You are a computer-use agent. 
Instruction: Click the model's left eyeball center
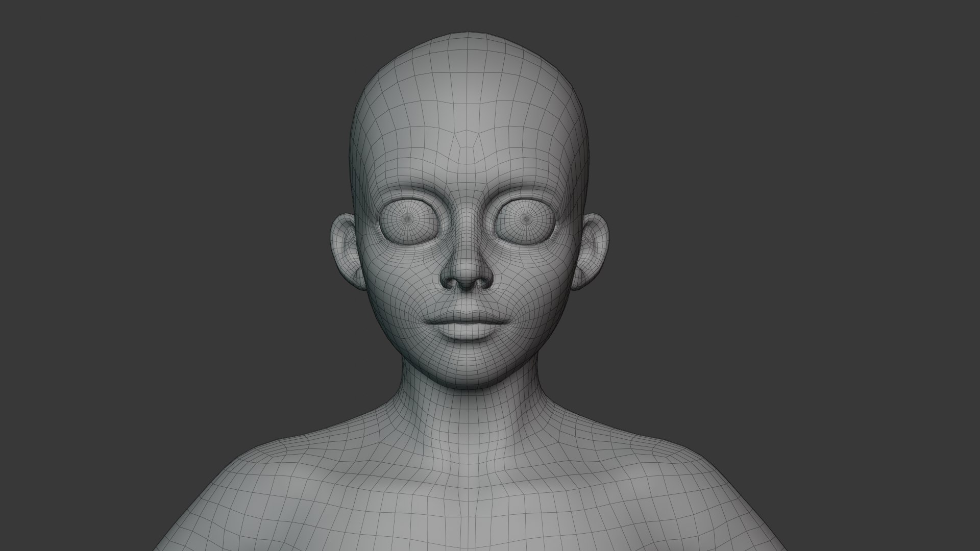click(408, 219)
